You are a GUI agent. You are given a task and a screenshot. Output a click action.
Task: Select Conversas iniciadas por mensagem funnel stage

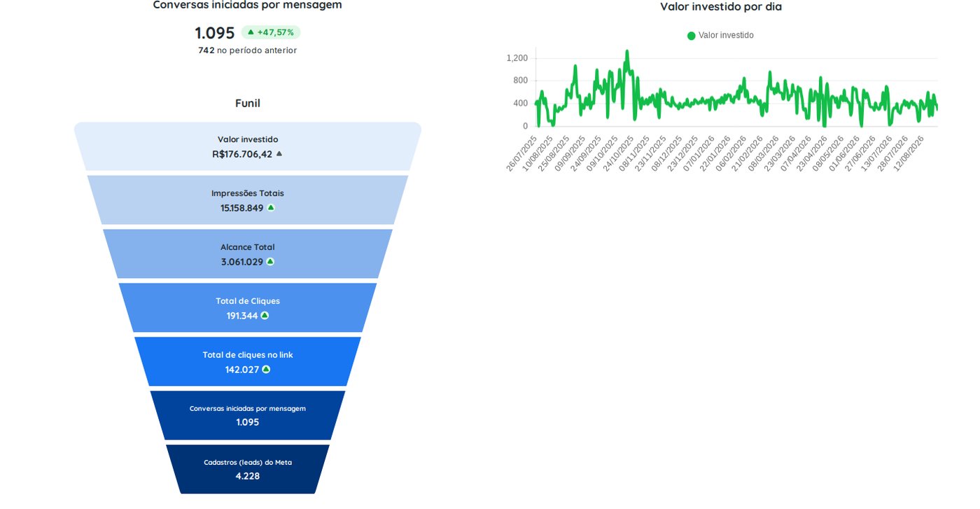click(248, 415)
